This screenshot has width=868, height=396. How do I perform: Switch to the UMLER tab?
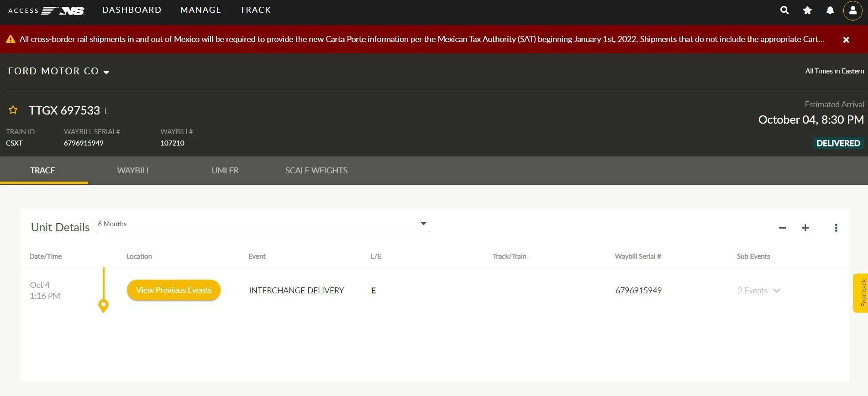[x=225, y=171]
